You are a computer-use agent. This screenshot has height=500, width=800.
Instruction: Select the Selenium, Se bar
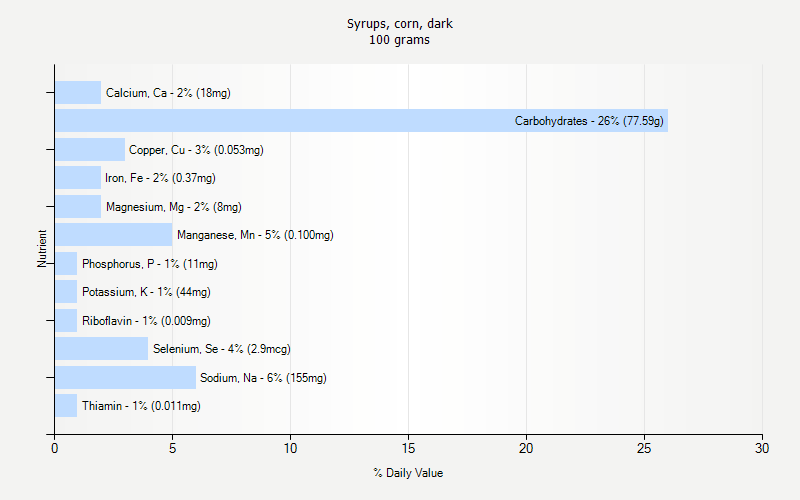click(x=101, y=349)
